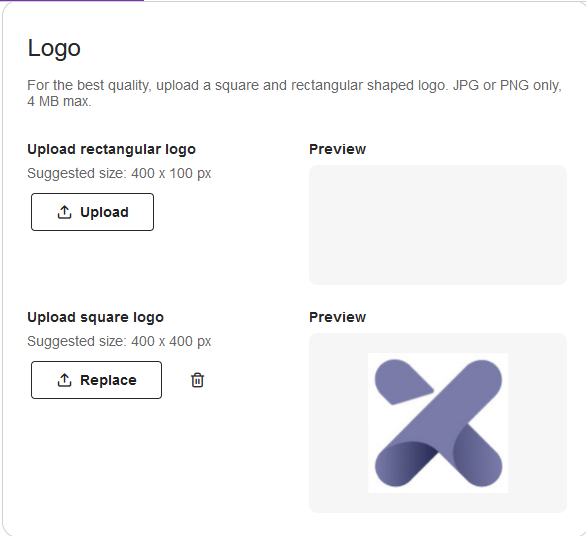Viewport: 586px width, 536px height.
Task: Select the "Upload rectangular logo" label
Action: 111,149
